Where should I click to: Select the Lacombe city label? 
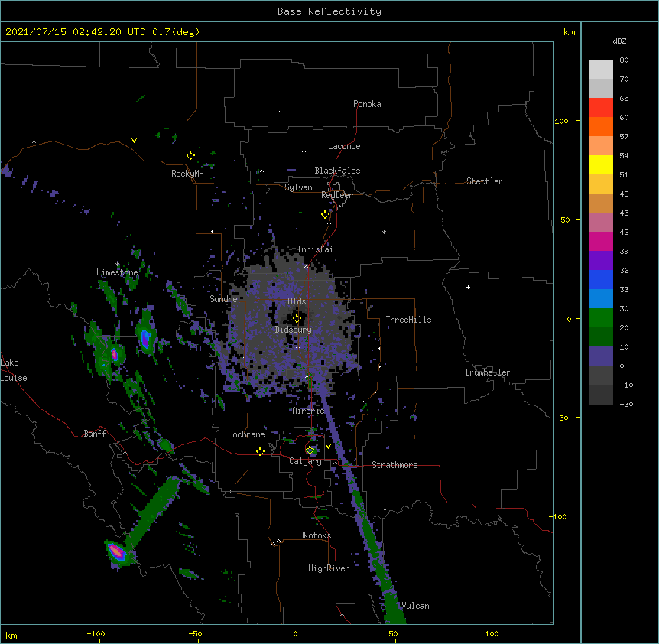(x=344, y=146)
